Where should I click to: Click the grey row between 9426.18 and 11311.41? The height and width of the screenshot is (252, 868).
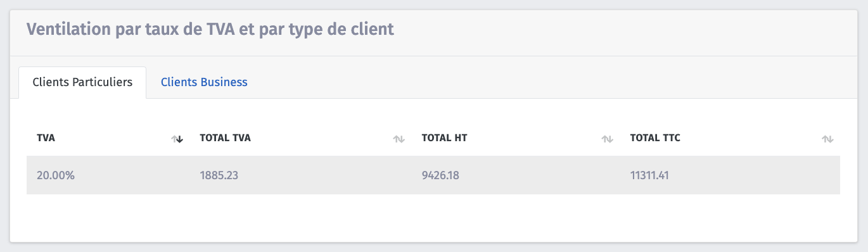coord(545,175)
